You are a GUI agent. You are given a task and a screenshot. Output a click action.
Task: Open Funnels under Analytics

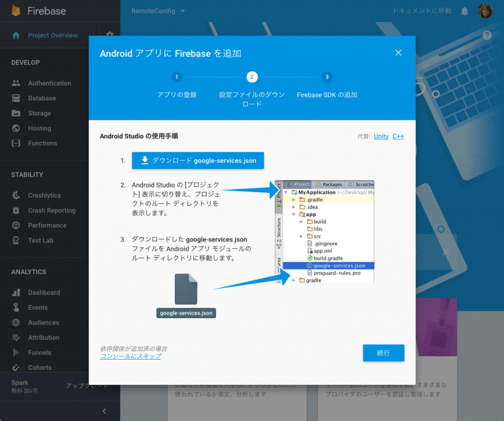(39, 353)
